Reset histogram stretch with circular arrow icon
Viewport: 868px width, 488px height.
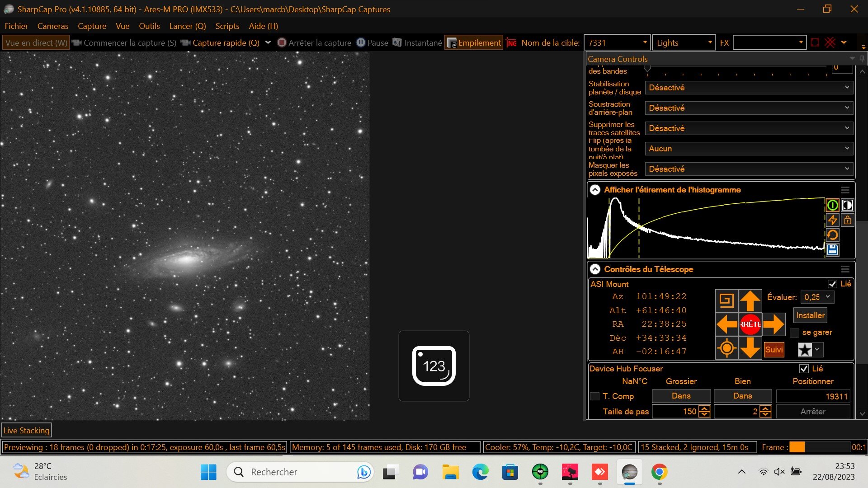[832, 235]
